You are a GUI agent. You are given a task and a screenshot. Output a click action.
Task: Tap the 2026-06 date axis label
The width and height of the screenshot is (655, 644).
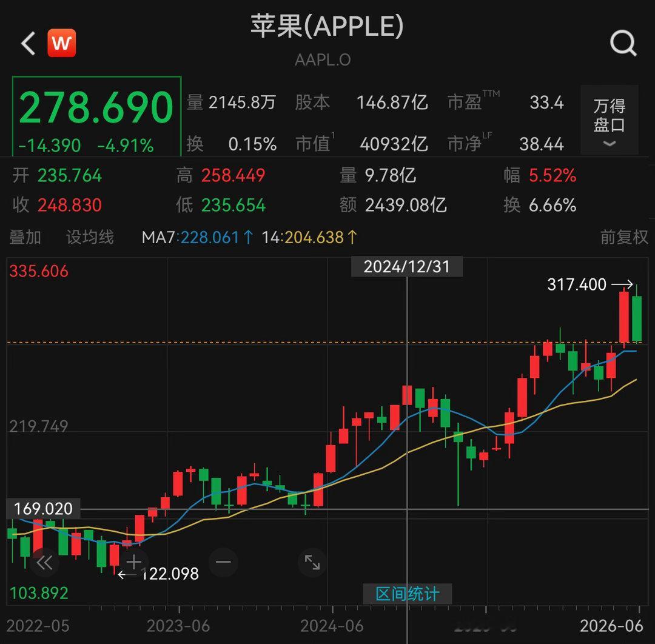611,626
